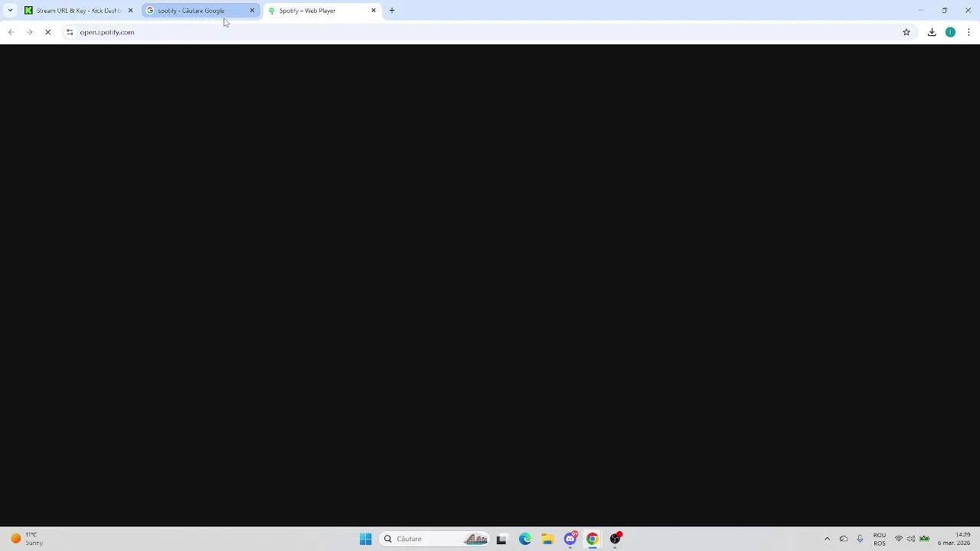This screenshot has height=551, width=980.
Task: Open the Wi-Fi network settings
Action: click(899, 539)
